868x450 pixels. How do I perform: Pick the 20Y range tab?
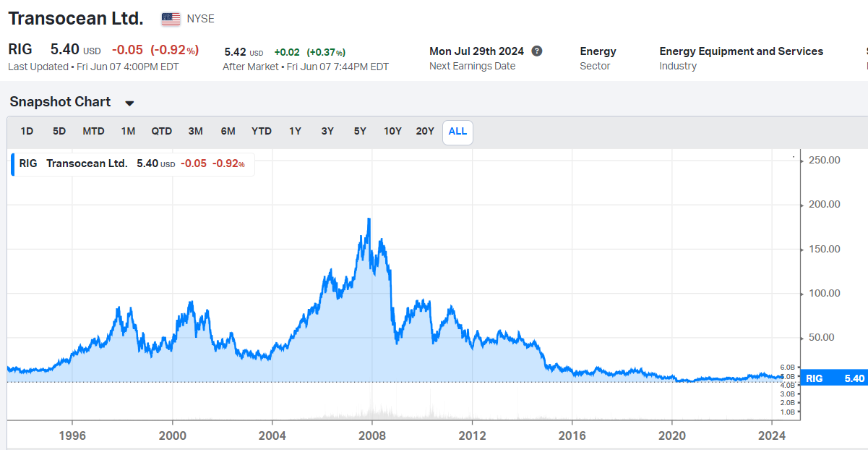[x=425, y=131]
